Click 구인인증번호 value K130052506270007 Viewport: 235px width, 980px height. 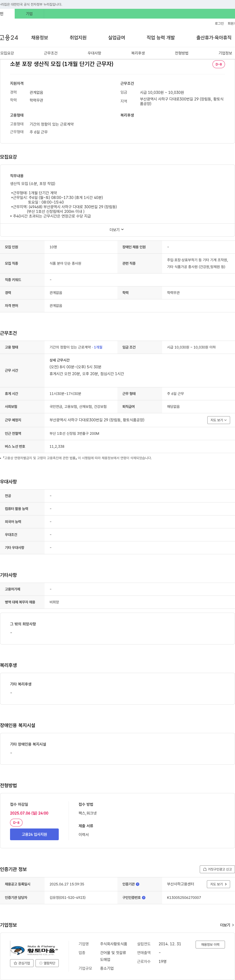184,897
